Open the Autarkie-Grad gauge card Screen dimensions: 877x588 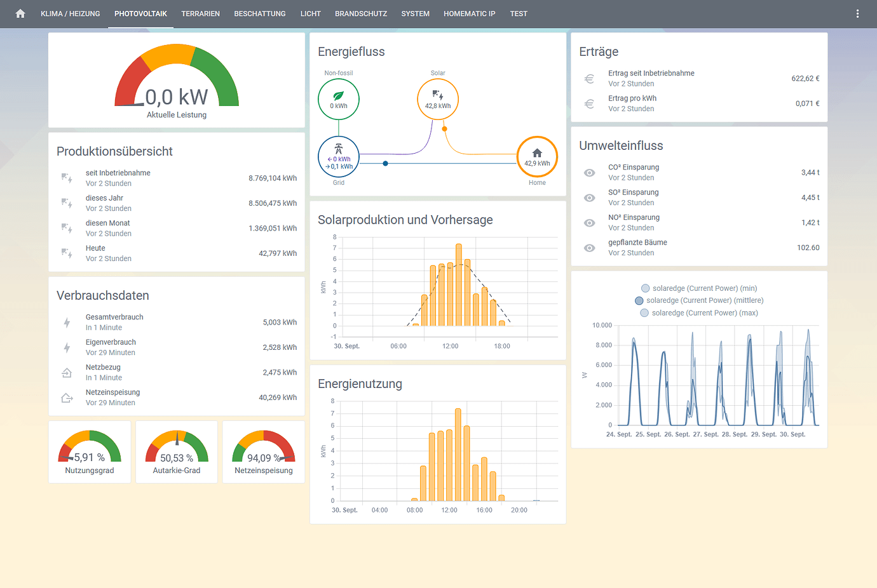tap(177, 452)
